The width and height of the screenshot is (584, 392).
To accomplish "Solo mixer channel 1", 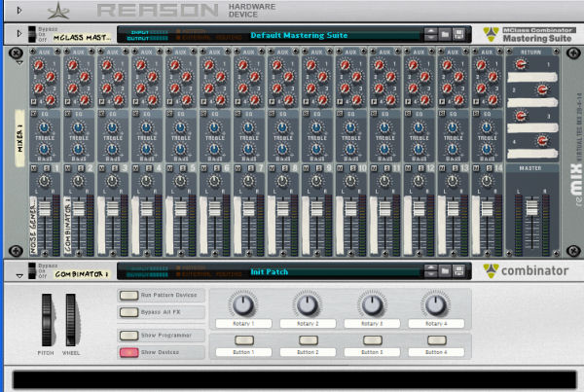I will [47, 168].
